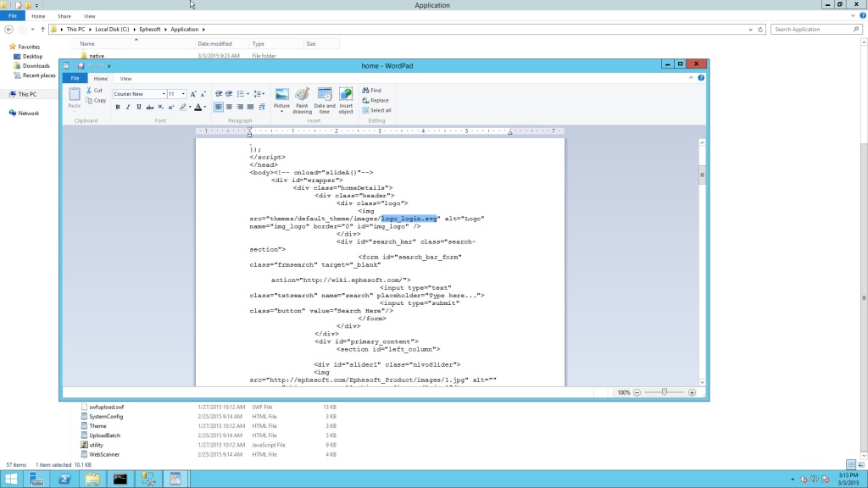
Task: Justify the paragraph text
Action: pos(250,108)
